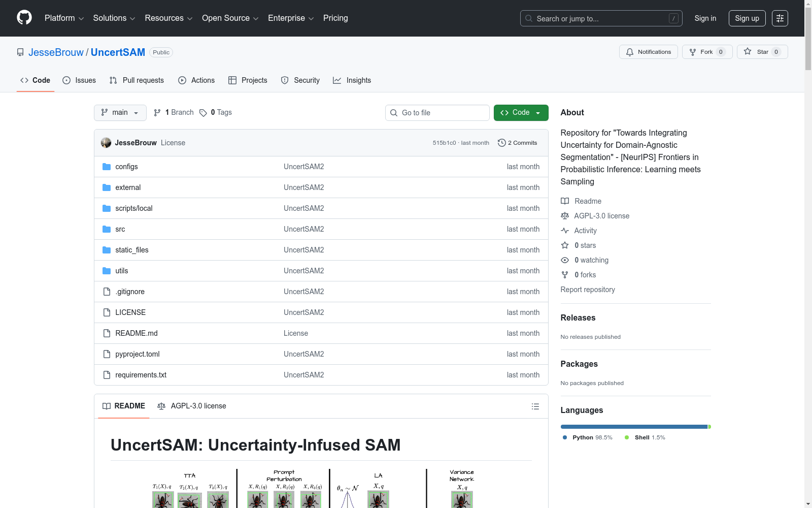Open the pyproject.toml file
Screen dimensions: 812x508
coord(138,354)
